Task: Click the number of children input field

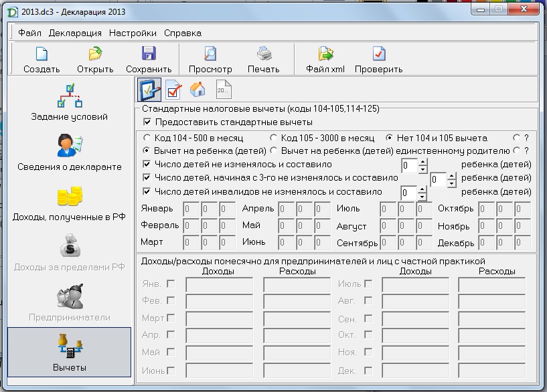Action: tap(410, 165)
